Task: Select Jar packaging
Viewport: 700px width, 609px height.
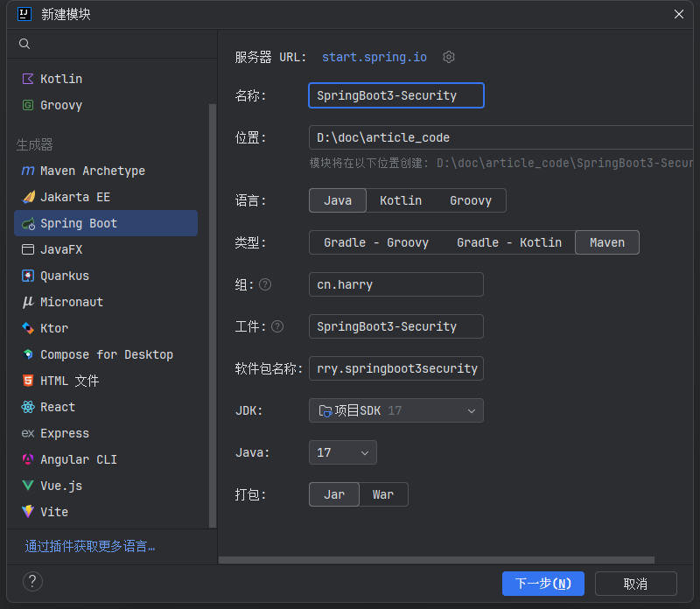Action: pos(334,494)
